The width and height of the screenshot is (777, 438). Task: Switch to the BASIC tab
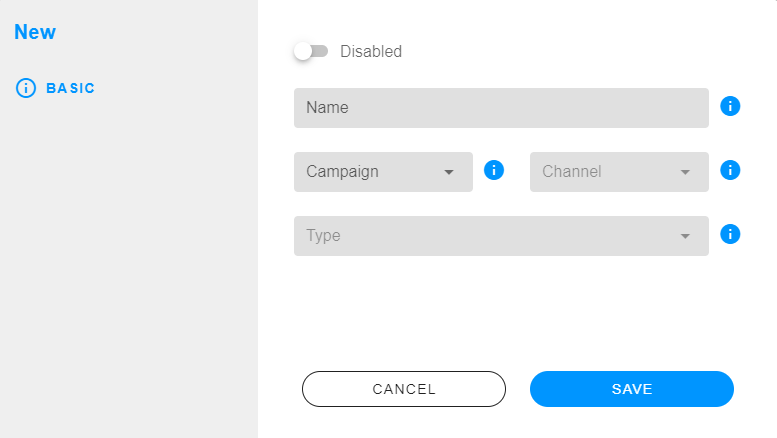pyautogui.click(x=70, y=88)
